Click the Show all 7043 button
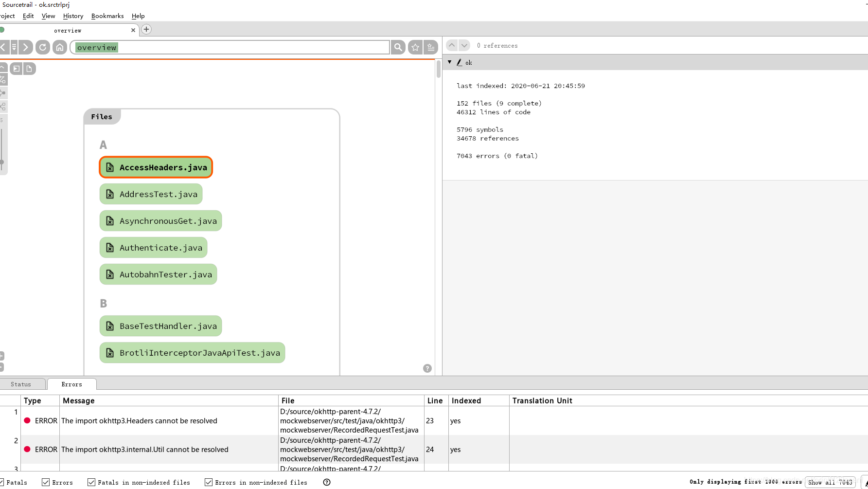The height and width of the screenshot is (489, 868). 830,482
